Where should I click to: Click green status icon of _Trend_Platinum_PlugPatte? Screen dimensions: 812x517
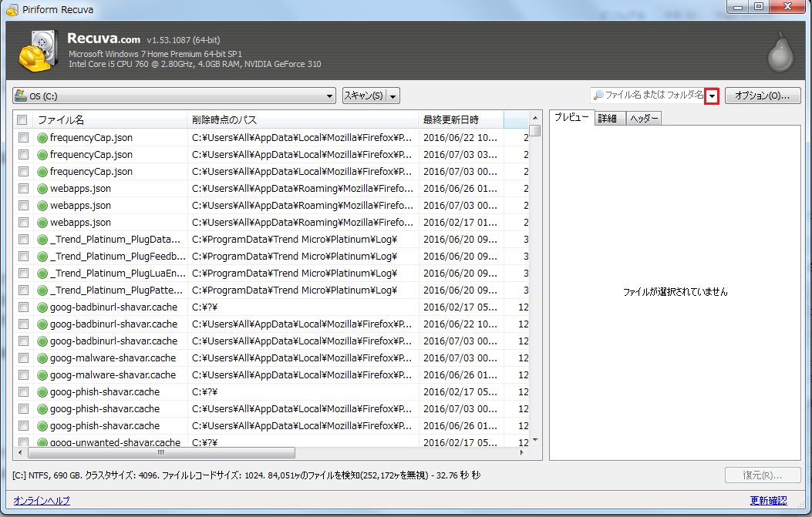(x=42, y=290)
